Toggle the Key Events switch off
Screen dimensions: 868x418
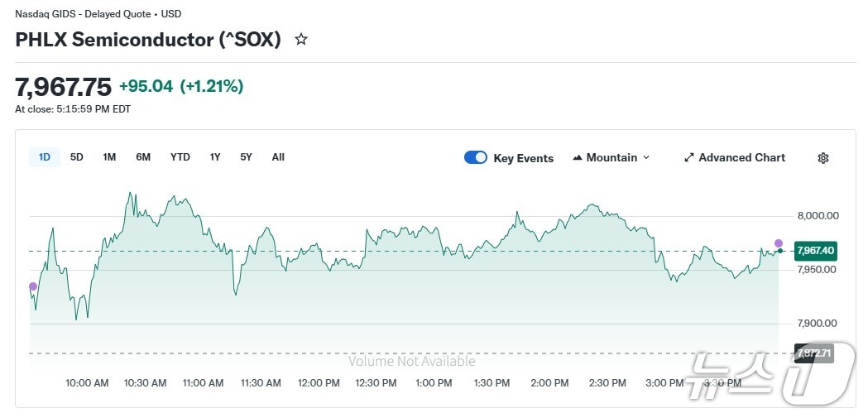point(476,158)
